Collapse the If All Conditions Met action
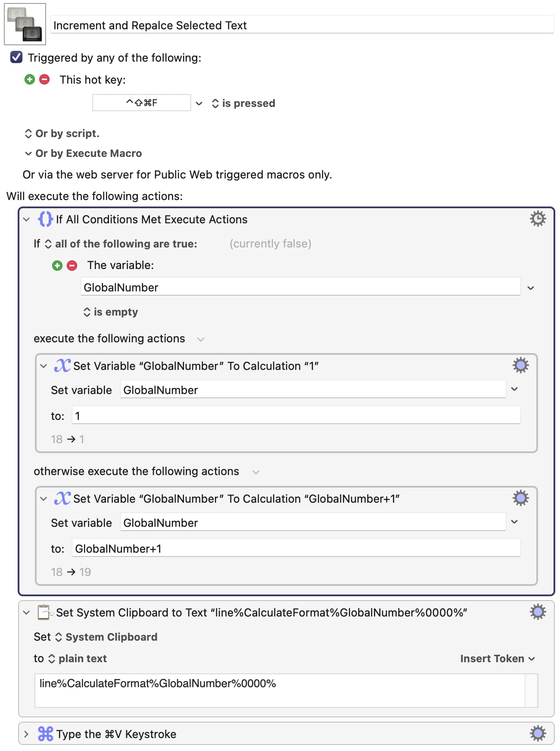This screenshot has height=751, width=560. click(26, 219)
